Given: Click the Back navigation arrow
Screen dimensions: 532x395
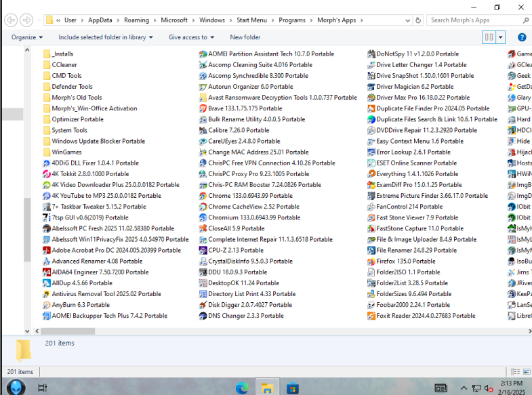Looking at the screenshot, I should point(11,20).
